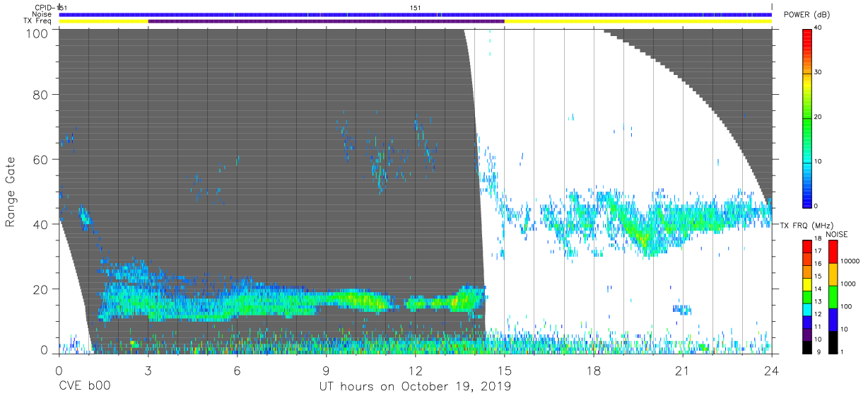Click the UT hours on October 19, 2019 label
868x401 pixels.
(x=414, y=387)
